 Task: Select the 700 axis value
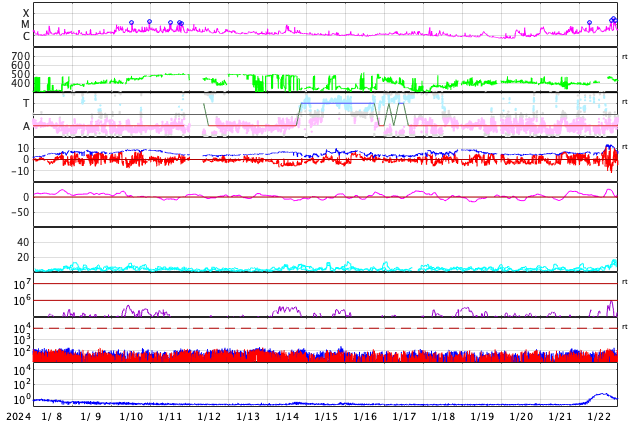click(21, 56)
